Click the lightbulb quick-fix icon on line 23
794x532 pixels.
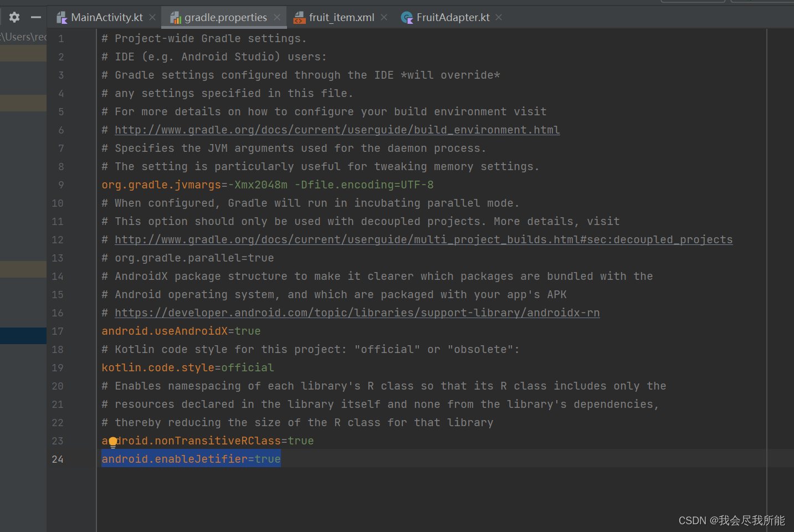113,442
